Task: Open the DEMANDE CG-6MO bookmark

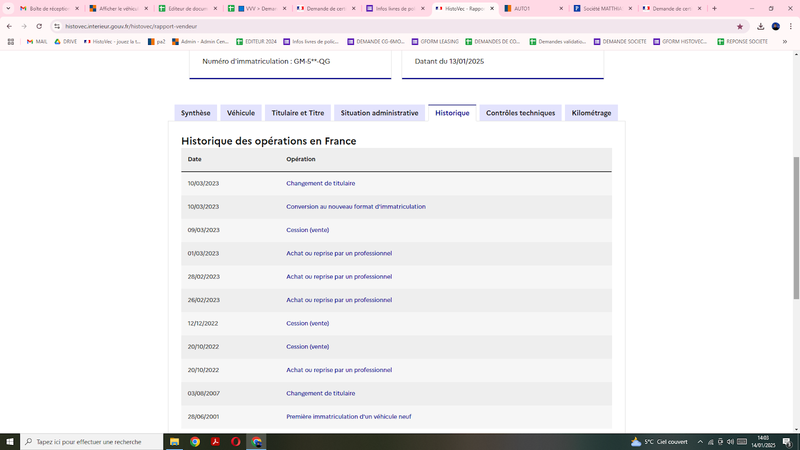Action: coord(376,41)
